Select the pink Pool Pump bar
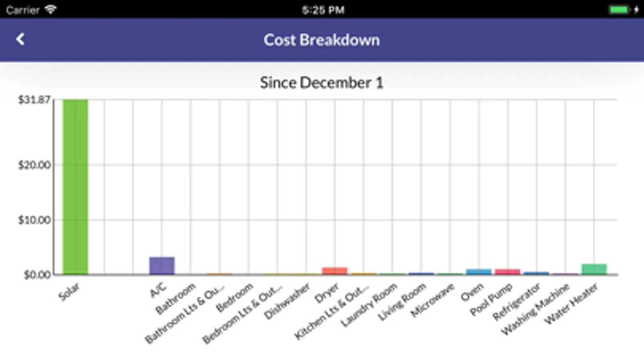Screen dimensions: 644x362 (507, 271)
